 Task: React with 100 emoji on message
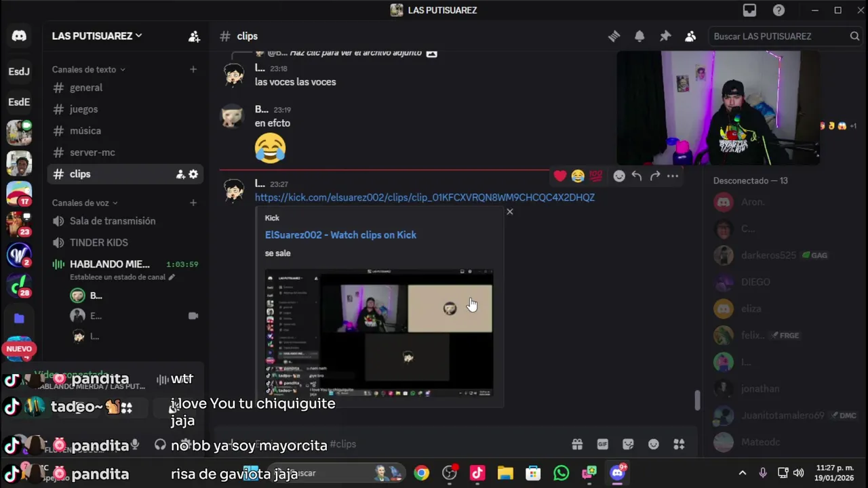595,176
